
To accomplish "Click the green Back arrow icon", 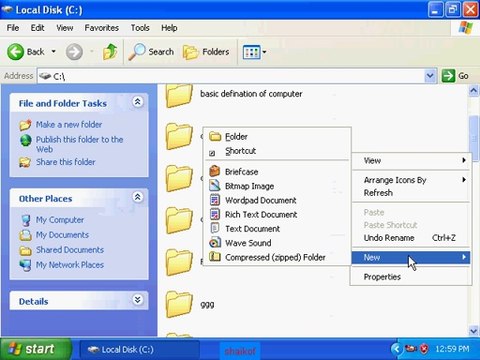I will tap(15, 52).
